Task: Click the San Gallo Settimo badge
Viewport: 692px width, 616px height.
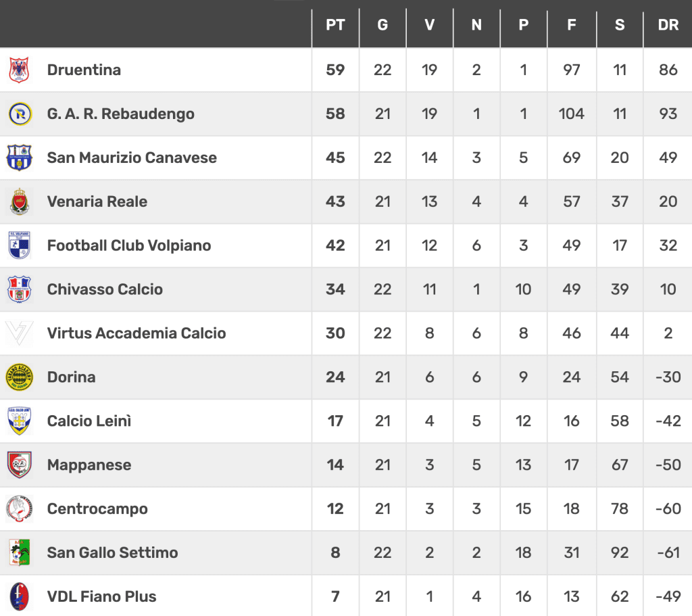Action: click(20, 552)
